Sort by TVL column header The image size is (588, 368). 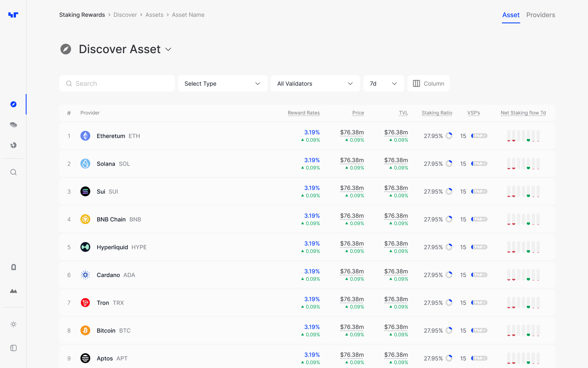click(x=403, y=113)
